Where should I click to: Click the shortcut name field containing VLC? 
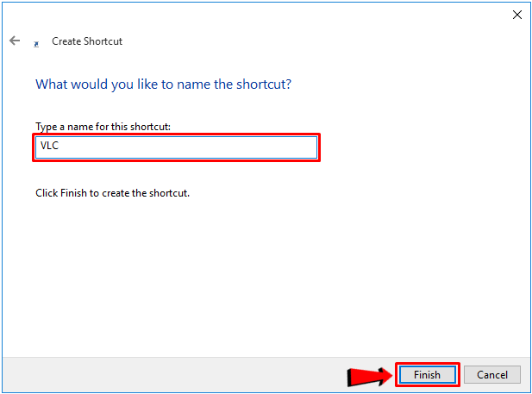pyautogui.click(x=176, y=147)
